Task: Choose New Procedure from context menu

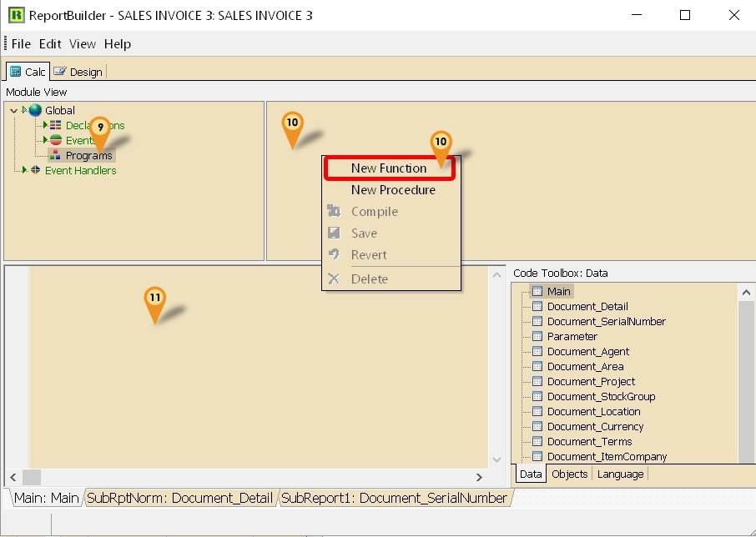Action: click(393, 190)
